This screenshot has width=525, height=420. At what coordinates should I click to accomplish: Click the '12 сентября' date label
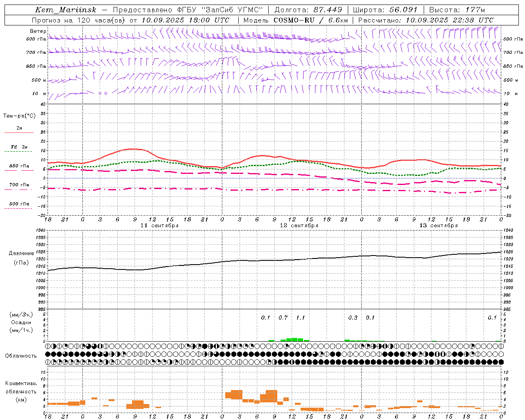(299, 226)
